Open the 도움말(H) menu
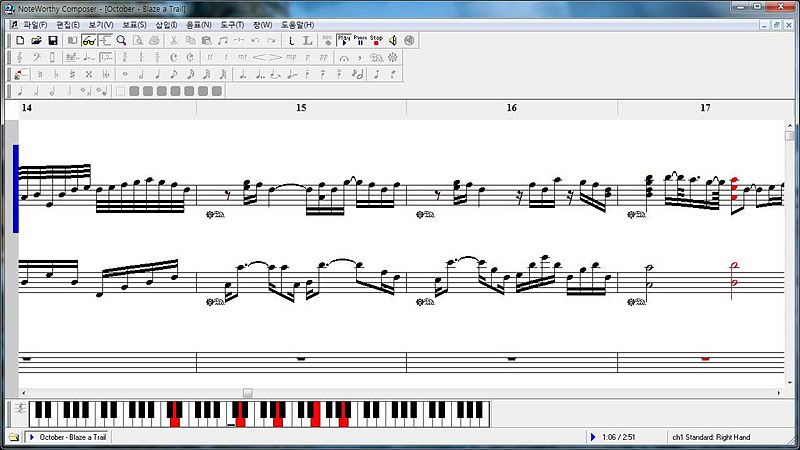Image resolution: width=800 pixels, height=450 pixels. click(x=298, y=24)
